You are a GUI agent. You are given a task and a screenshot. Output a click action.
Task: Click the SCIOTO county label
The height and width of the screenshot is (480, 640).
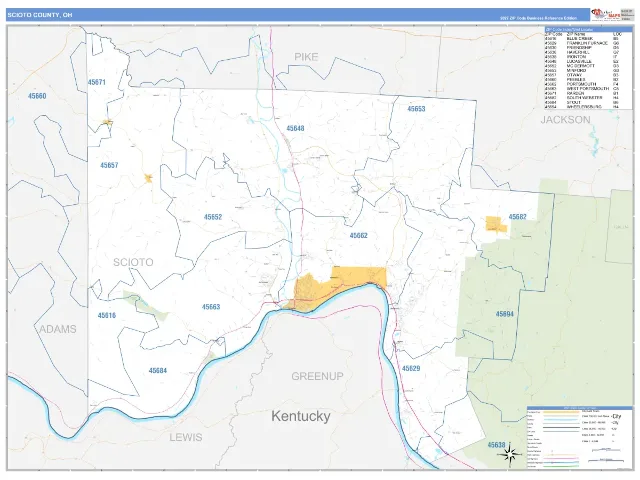pyautogui.click(x=133, y=262)
